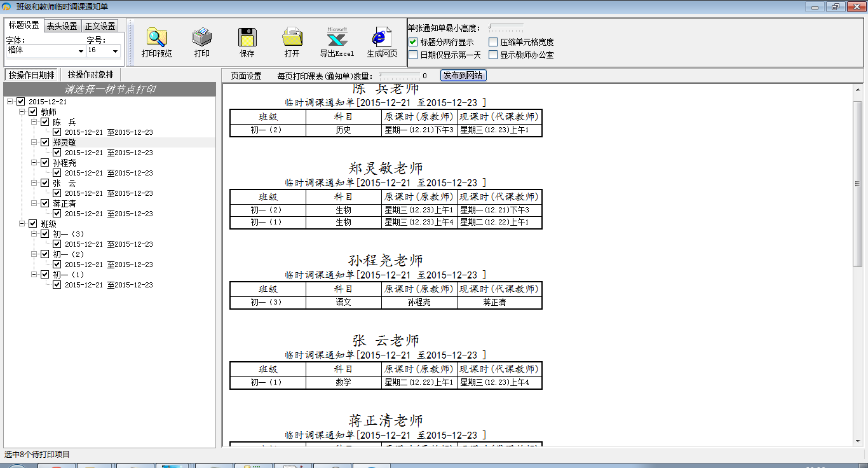Click the Print Preview (打印预览) icon

156,38
